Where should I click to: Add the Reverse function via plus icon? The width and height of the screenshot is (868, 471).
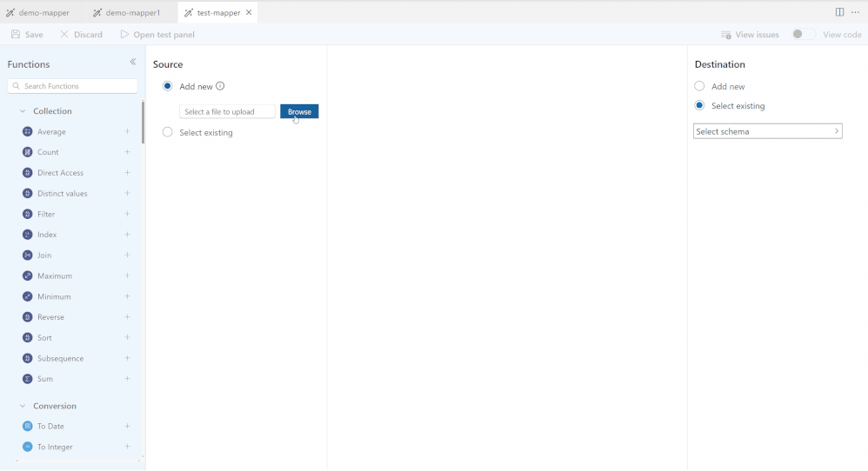click(x=127, y=317)
